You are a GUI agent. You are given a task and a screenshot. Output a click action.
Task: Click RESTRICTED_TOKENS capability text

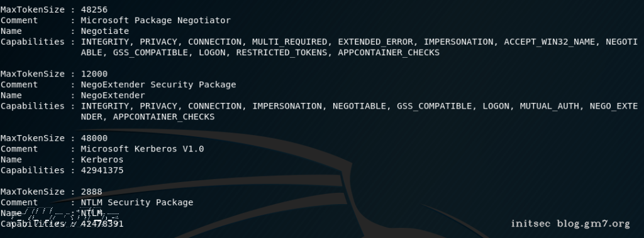[282, 53]
